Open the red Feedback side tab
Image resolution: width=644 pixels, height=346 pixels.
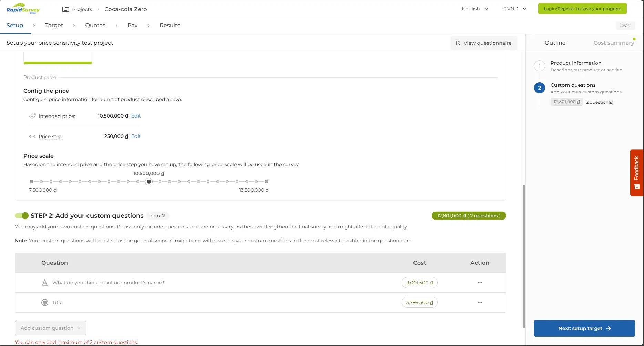(x=636, y=173)
